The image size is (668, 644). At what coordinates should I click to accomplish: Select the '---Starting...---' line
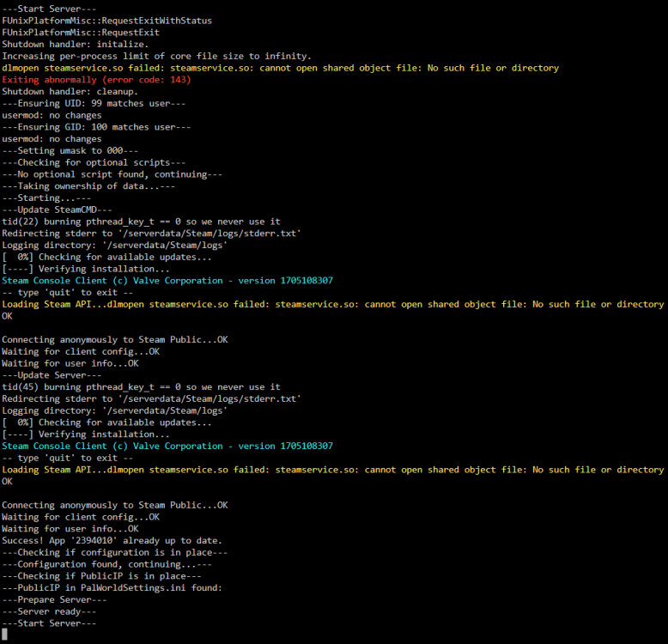[x=46, y=198]
